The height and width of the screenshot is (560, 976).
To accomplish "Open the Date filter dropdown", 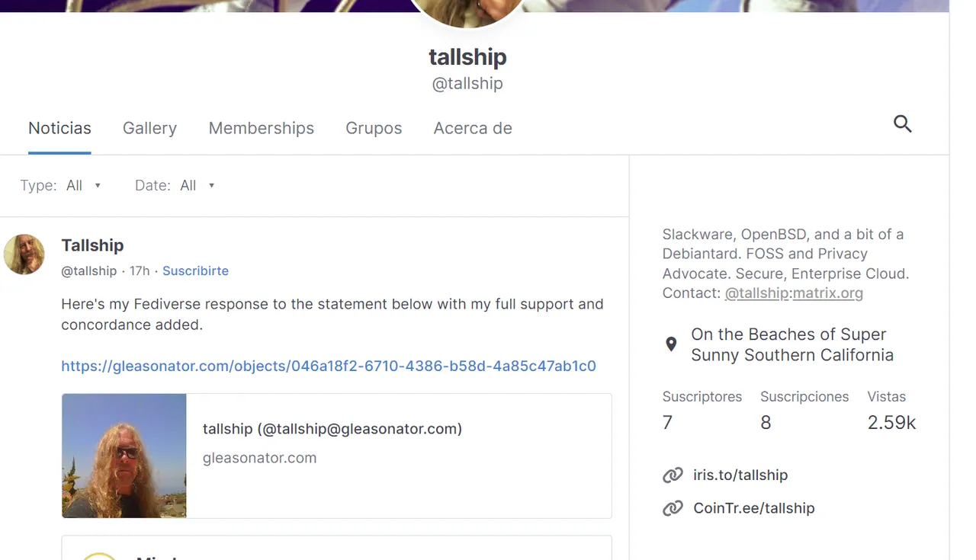I will tap(175, 185).
